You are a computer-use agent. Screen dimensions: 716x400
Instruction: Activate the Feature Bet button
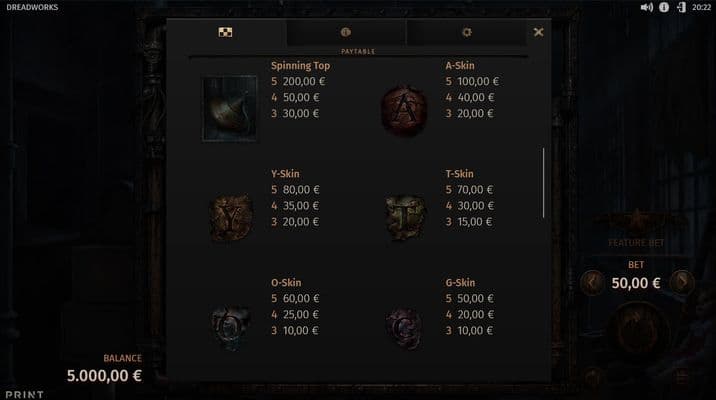[x=636, y=229]
